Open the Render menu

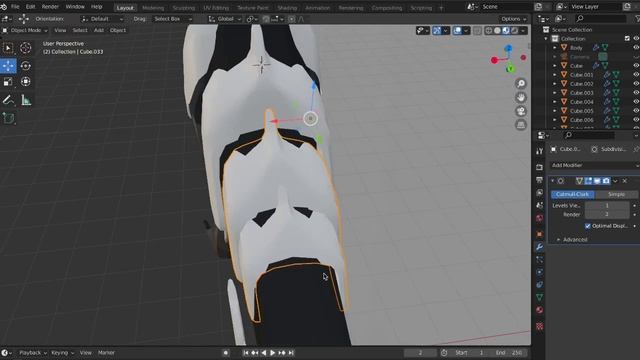point(50,7)
